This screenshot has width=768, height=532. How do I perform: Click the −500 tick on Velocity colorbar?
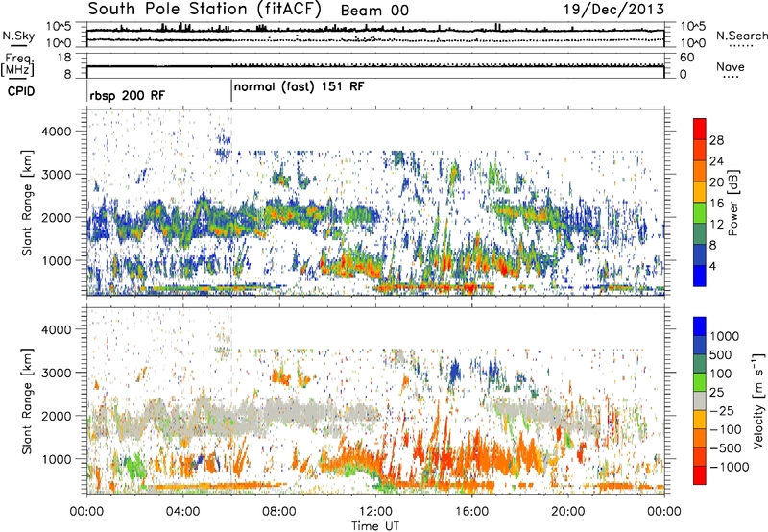pos(726,447)
